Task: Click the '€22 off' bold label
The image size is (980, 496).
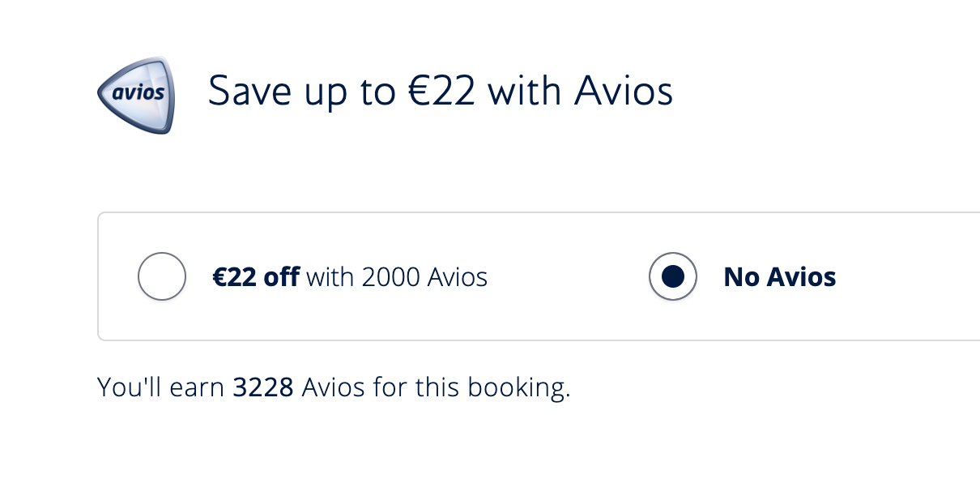Action: point(256,277)
